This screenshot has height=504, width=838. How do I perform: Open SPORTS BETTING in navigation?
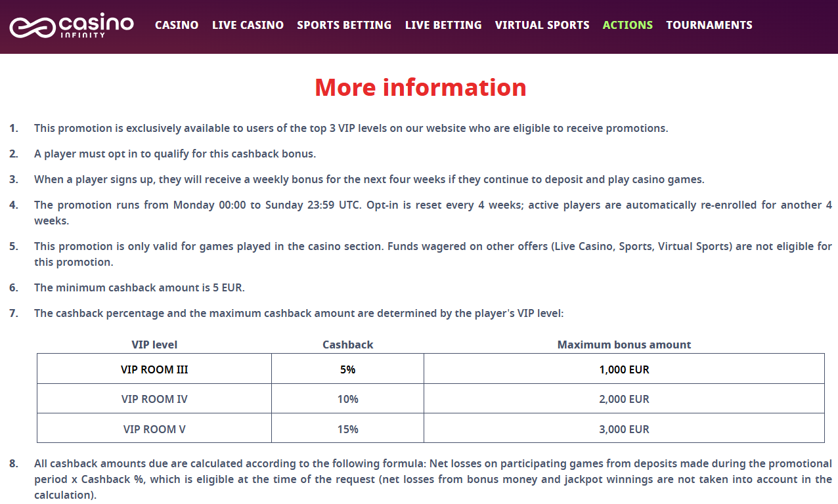coord(344,25)
